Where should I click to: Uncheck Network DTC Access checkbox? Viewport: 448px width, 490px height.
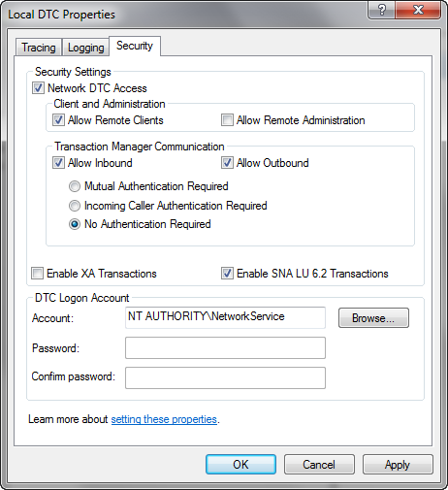(x=38, y=88)
